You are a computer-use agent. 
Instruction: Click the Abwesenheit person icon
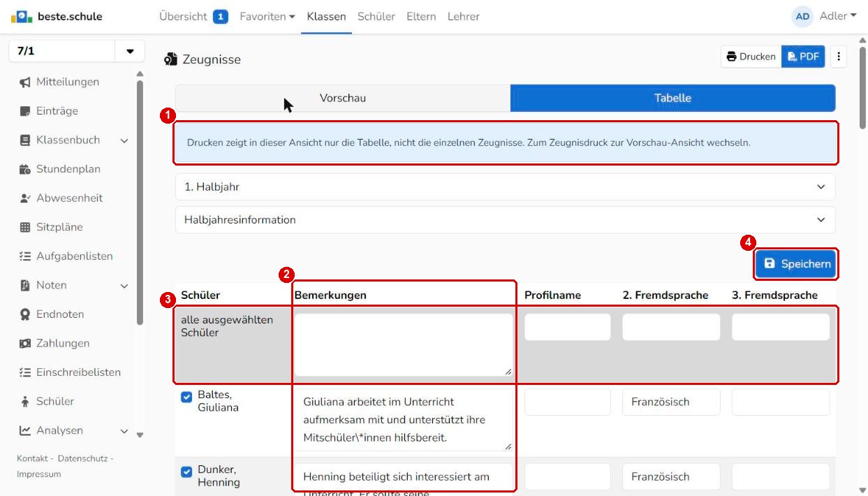25,198
